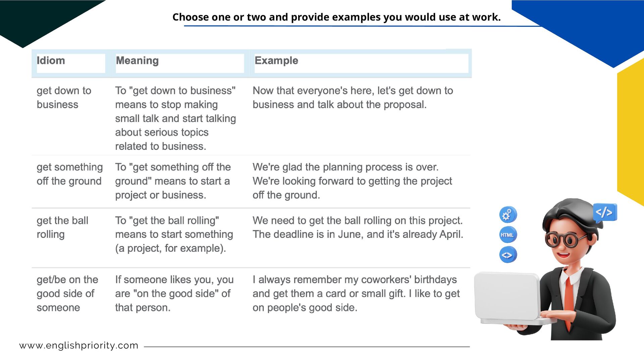The height and width of the screenshot is (362, 644).
Task: Click the blue gears settings icon
Action: 508,215
